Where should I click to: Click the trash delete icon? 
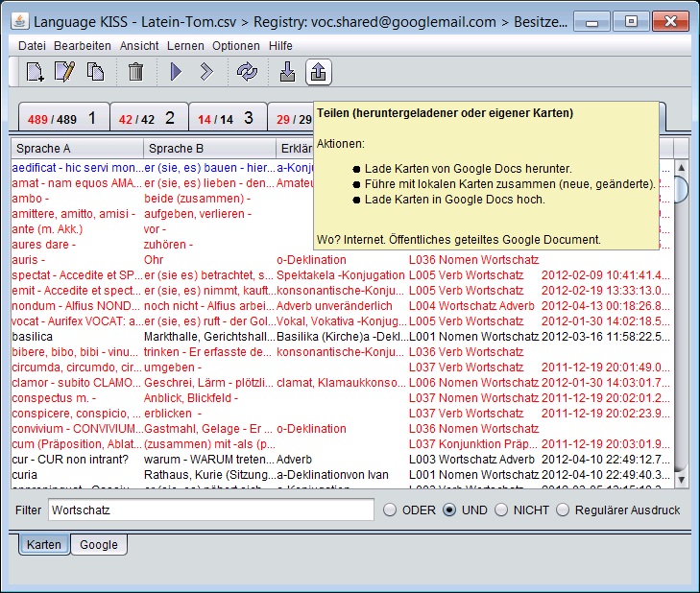[x=135, y=72]
